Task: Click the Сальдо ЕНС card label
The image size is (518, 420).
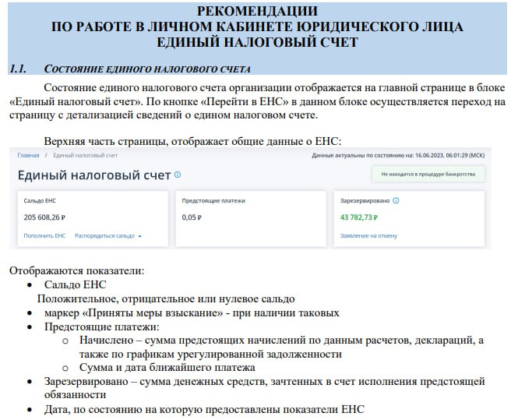Action: tap(41, 201)
